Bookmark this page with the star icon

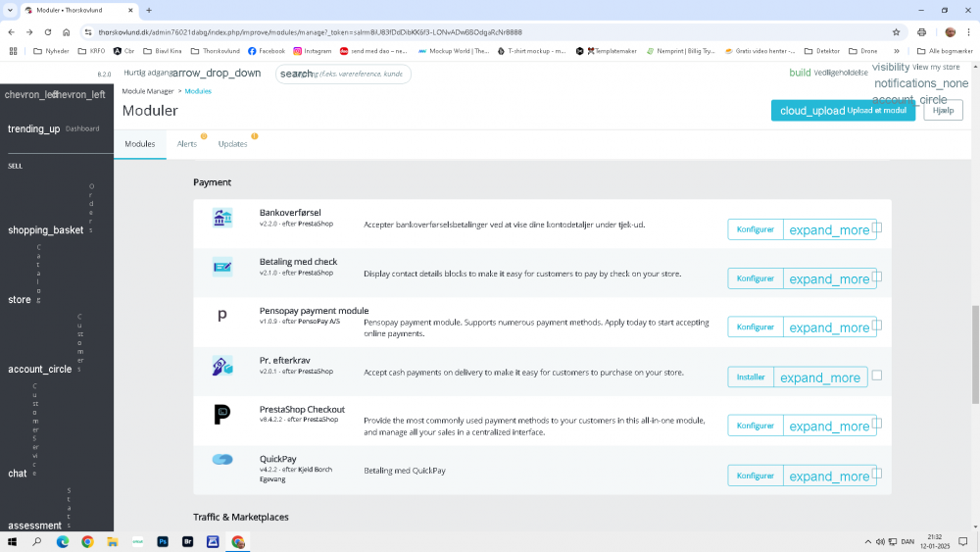pyautogui.click(x=896, y=32)
